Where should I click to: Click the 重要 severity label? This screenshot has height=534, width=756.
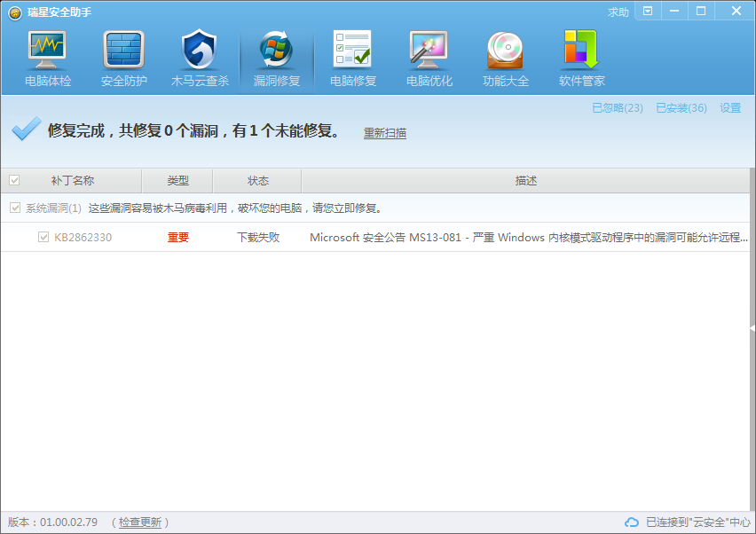pyautogui.click(x=178, y=237)
